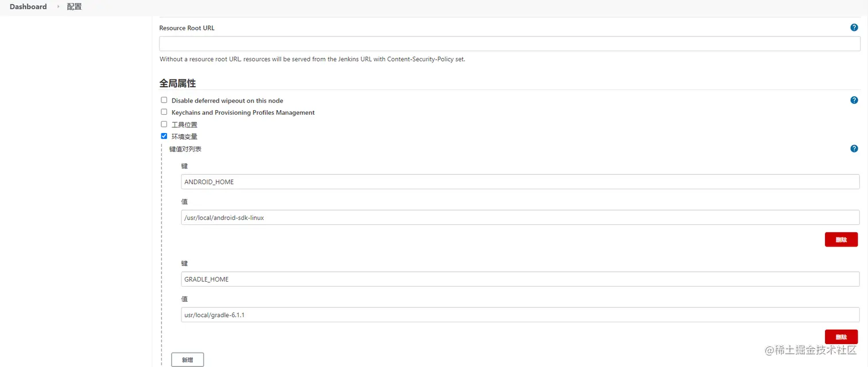
Task: Click the gradle-6.1.1 value field
Action: (520, 315)
